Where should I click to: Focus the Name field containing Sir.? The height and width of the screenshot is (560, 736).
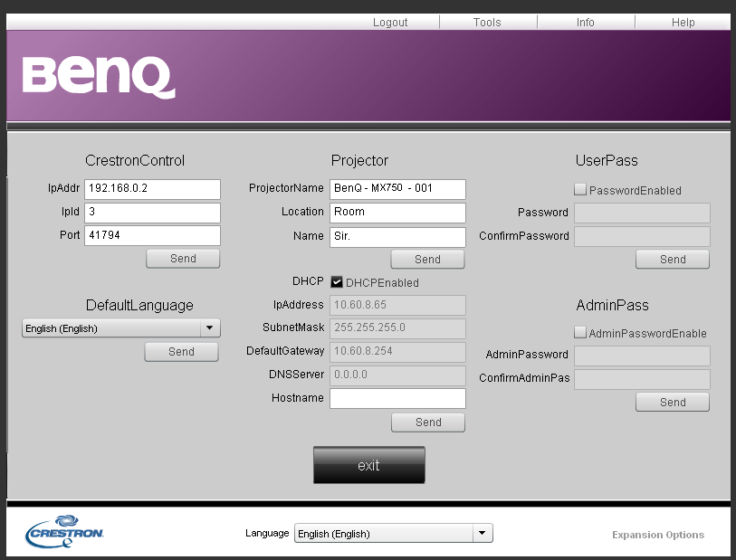pyautogui.click(x=397, y=237)
